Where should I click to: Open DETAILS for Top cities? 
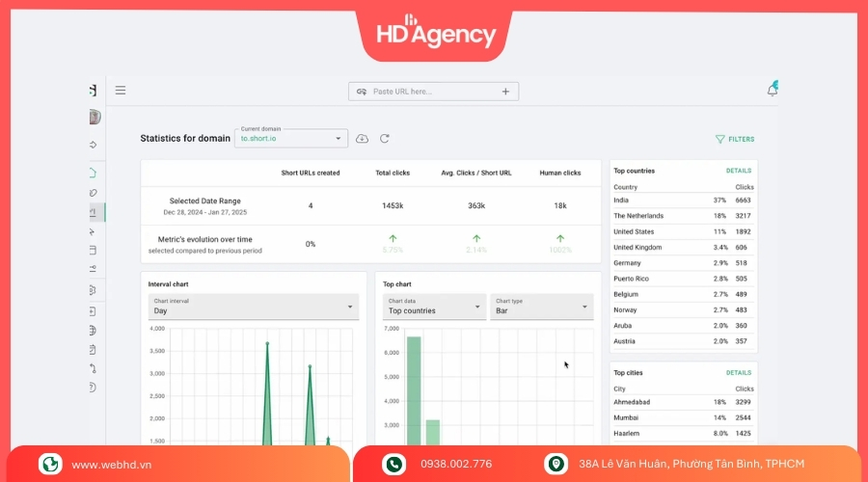(738, 372)
